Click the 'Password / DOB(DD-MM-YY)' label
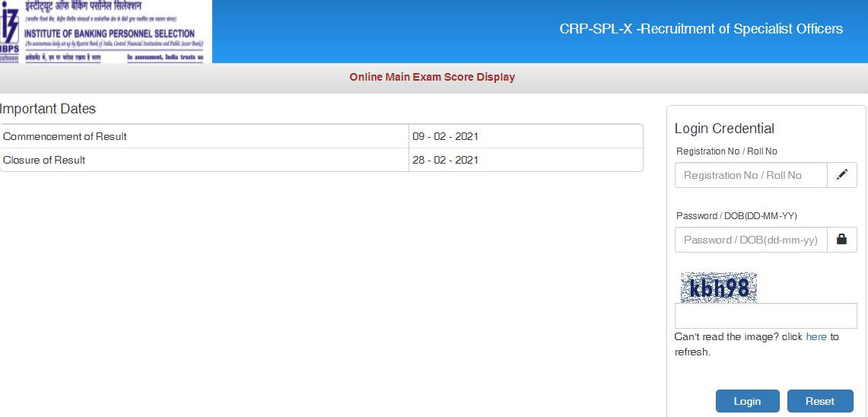Viewport: 868px width, 417px height. (736, 216)
